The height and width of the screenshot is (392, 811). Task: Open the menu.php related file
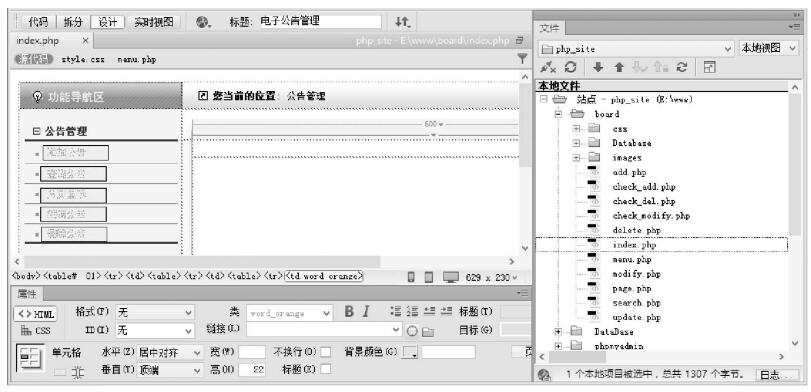(137, 59)
